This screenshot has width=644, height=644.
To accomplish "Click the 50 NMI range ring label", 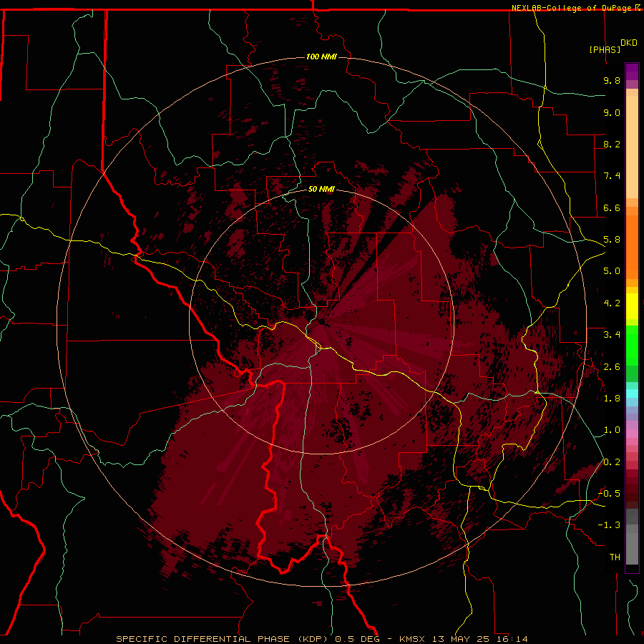I will coord(321,189).
